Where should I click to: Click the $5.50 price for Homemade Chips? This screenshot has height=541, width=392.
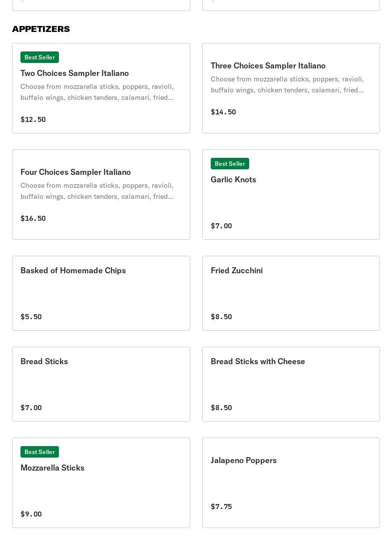click(x=31, y=317)
